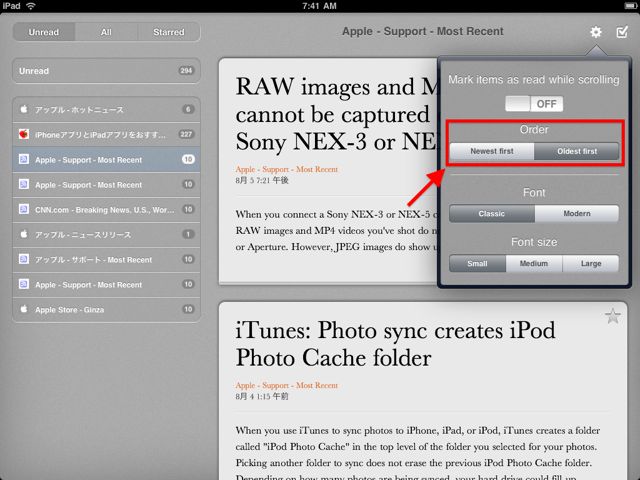The image size is (640, 480).
Task: Switch to the Unread tab
Action: (44, 32)
